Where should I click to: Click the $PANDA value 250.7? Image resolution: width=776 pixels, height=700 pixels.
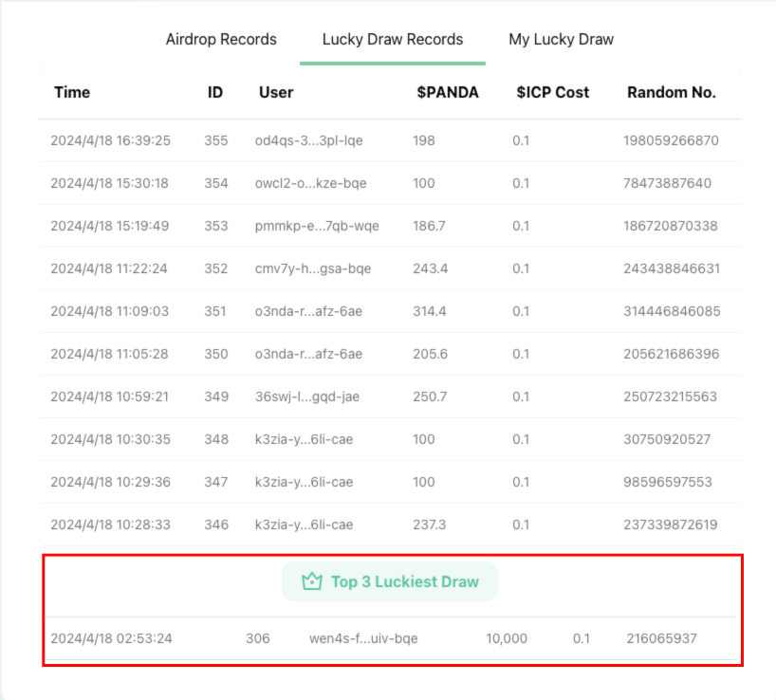[x=430, y=396]
